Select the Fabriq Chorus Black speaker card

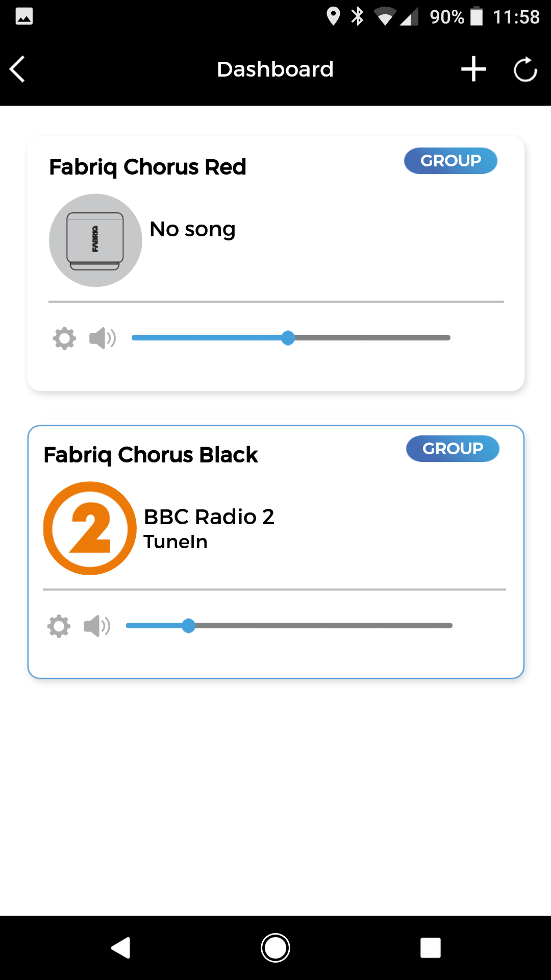click(275, 550)
